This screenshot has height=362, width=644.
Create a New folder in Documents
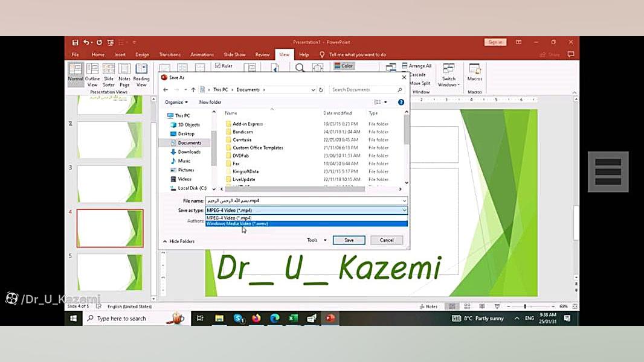tap(210, 102)
